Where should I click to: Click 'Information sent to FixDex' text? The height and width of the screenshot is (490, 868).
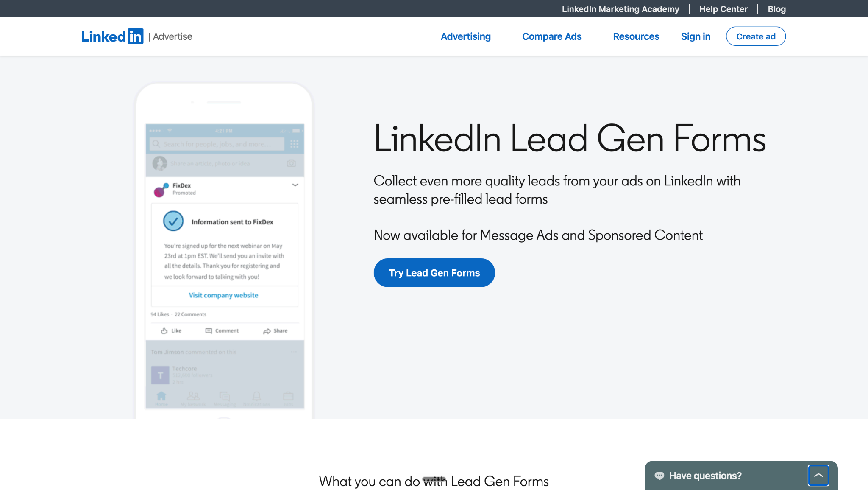(x=232, y=222)
